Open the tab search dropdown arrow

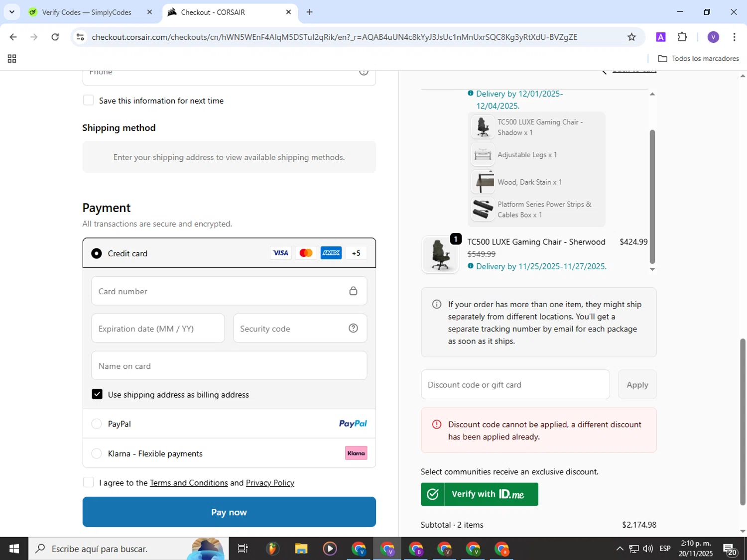pyautogui.click(x=11, y=12)
